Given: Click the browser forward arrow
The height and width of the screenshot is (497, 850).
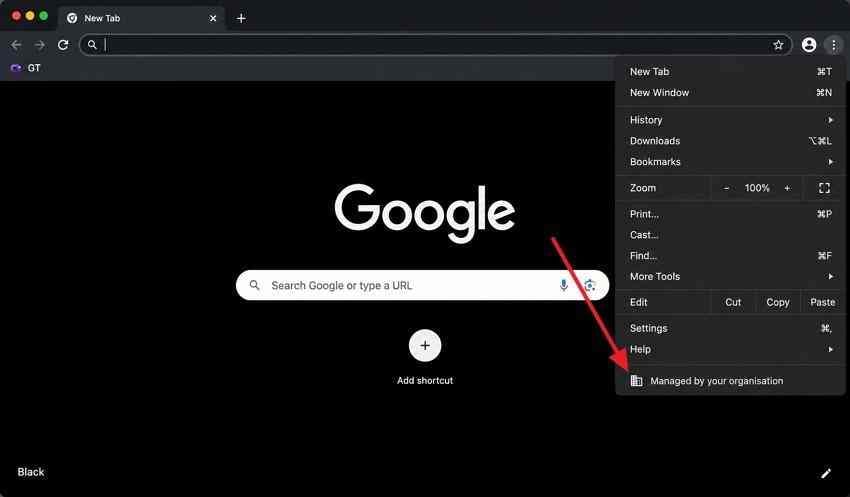Looking at the screenshot, I should click(40, 45).
